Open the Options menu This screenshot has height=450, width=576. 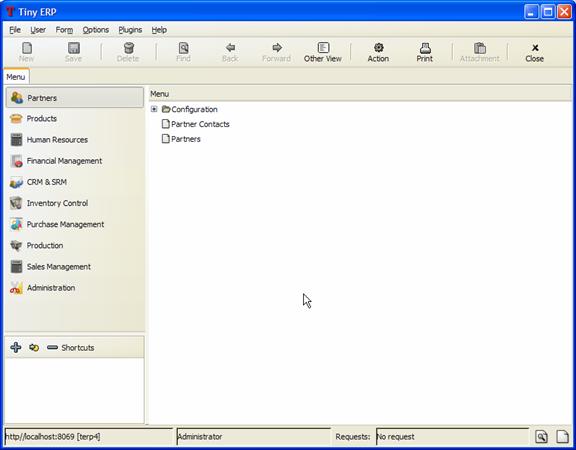point(96,30)
